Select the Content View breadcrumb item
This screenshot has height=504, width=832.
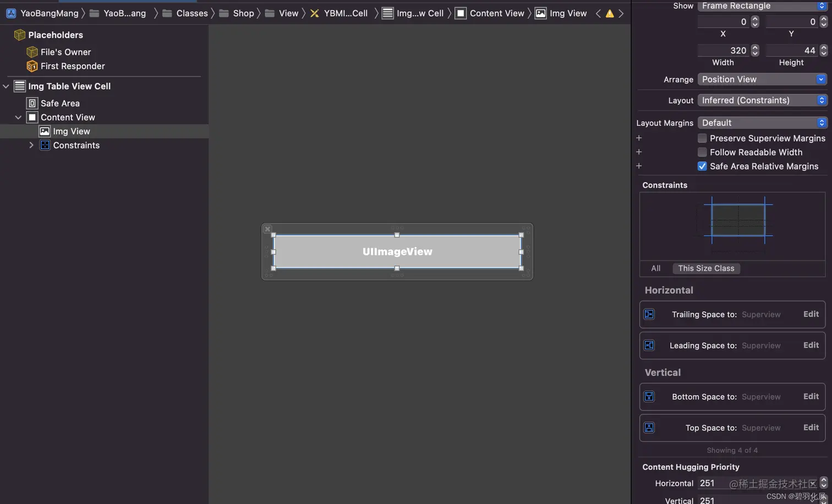(490, 13)
